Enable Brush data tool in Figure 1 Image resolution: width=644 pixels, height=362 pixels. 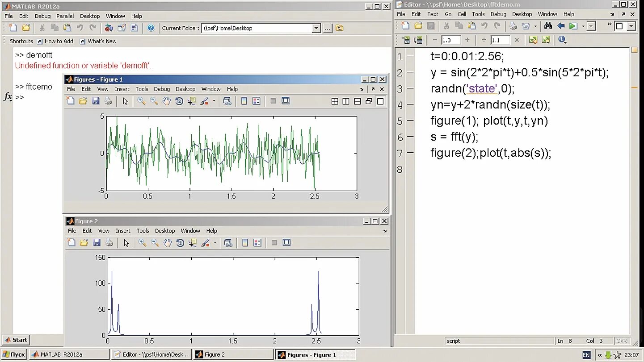pos(204,101)
